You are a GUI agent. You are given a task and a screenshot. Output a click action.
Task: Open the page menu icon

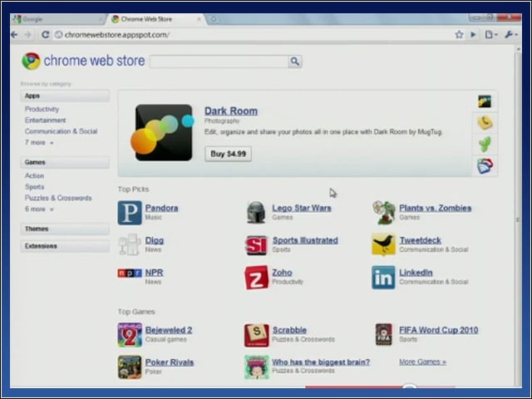pyautogui.click(x=490, y=34)
